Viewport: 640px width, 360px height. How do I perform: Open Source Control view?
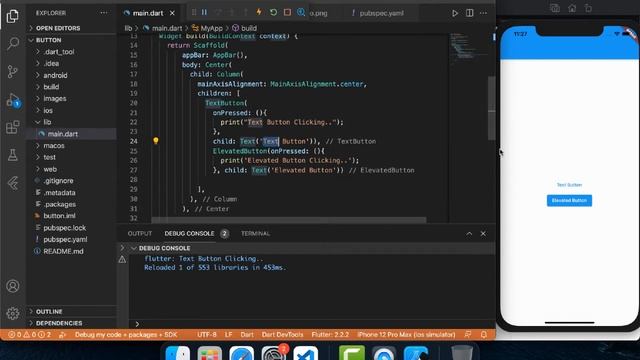tap(13, 71)
